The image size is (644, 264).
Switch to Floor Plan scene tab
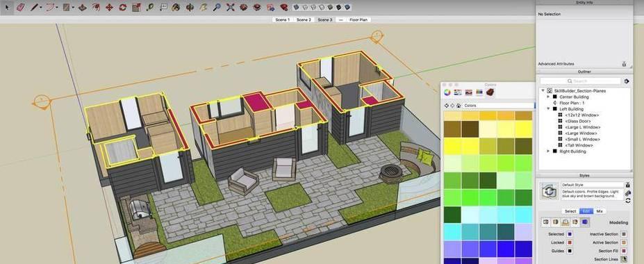click(358, 19)
